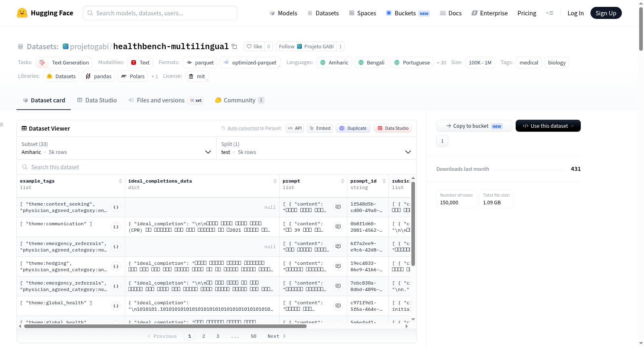
Task: Click the Embed viewer button
Action: tap(320, 128)
